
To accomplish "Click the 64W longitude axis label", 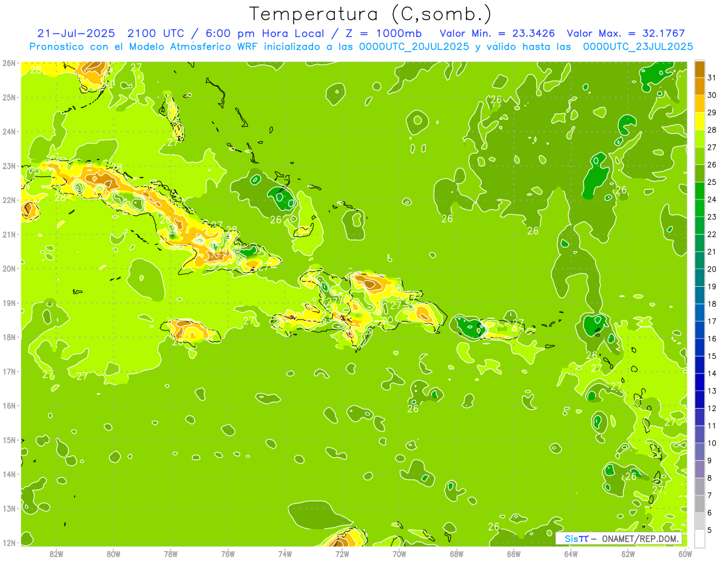I will coord(571,553).
